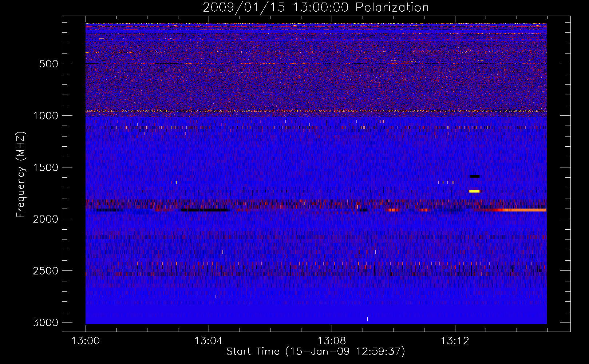Click the 2000 frequency tick label
The height and width of the screenshot is (364, 589).
point(46,219)
